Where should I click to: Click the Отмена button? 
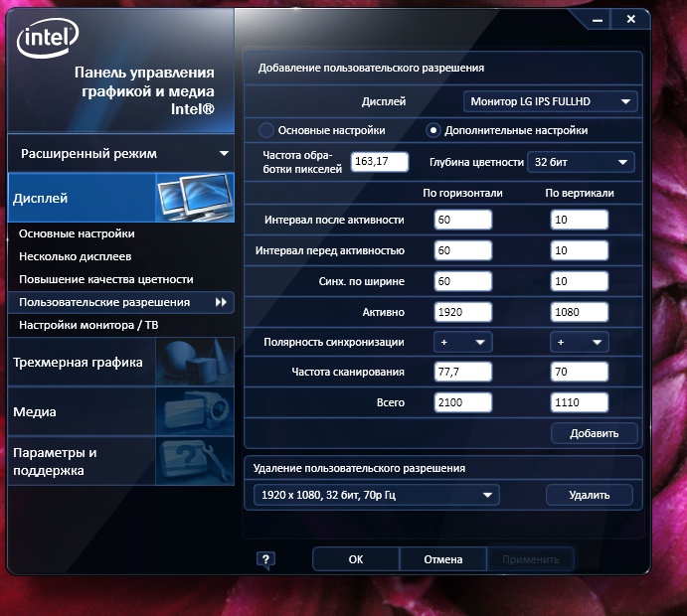pyautogui.click(x=443, y=559)
